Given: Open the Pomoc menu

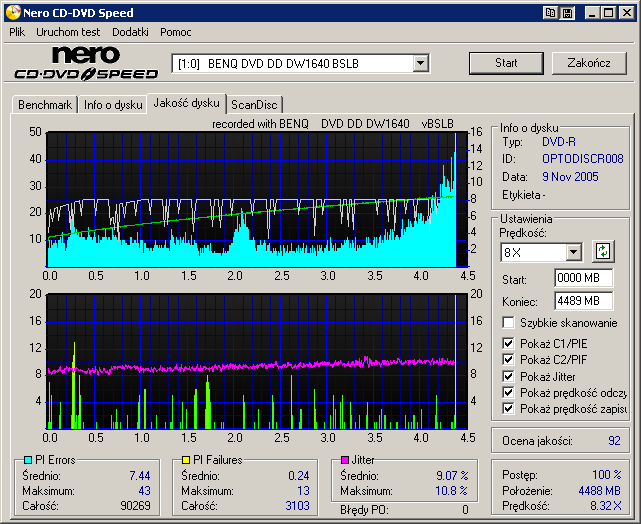Looking at the screenshot, I should point(176,32).
